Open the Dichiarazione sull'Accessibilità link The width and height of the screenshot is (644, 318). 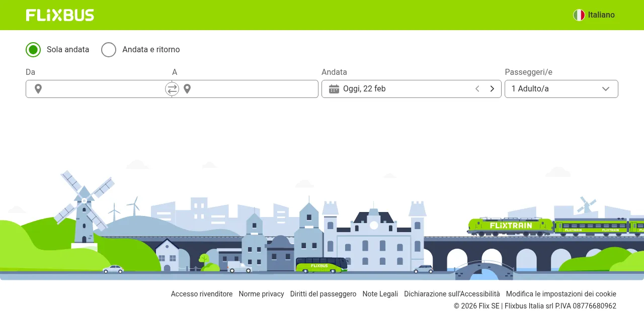452,294
